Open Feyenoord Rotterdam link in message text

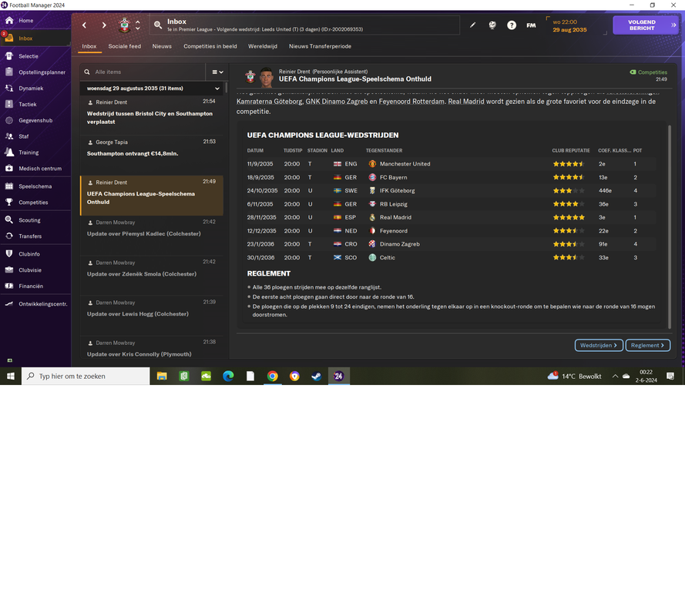pos(411,102)
